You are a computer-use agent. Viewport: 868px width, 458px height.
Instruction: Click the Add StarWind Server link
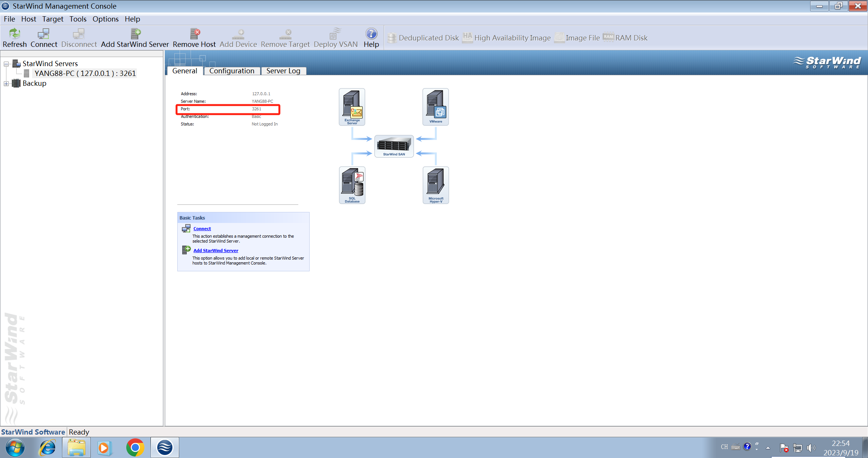coord(215,251)
